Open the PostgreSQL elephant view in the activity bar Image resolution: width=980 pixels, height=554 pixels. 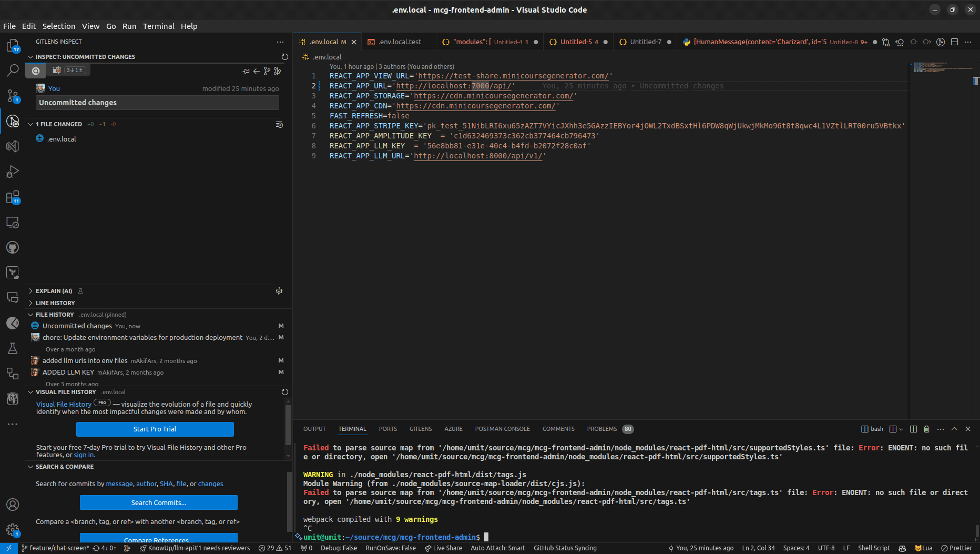(13, 399)
